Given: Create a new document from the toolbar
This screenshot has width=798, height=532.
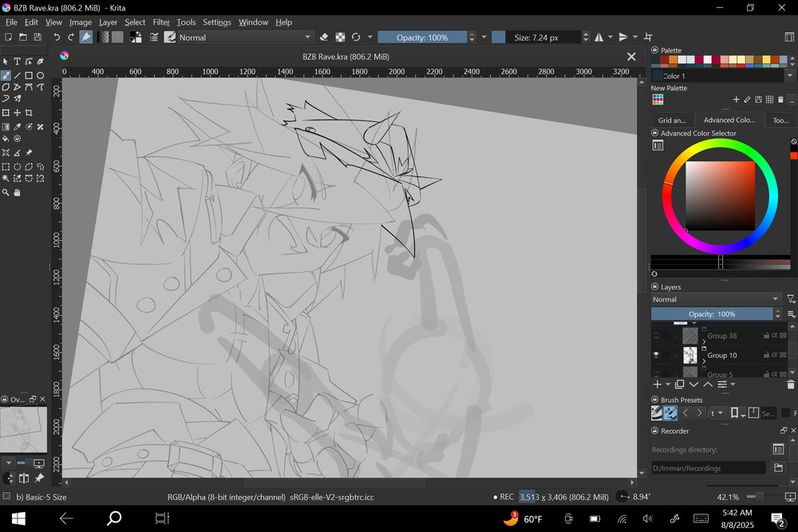Looking at the screenshot, I should 8,37.
